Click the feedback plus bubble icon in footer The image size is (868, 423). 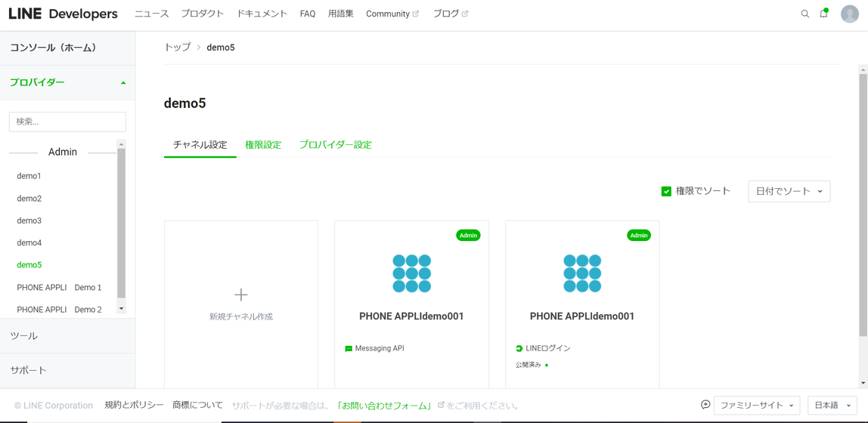point(705,405)
